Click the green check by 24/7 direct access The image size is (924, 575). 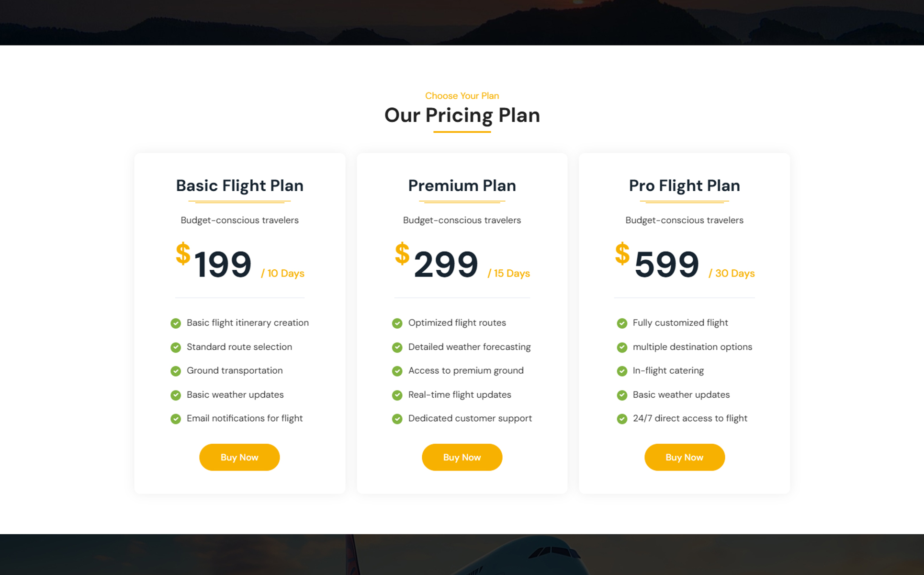click(x=622, y=419)
